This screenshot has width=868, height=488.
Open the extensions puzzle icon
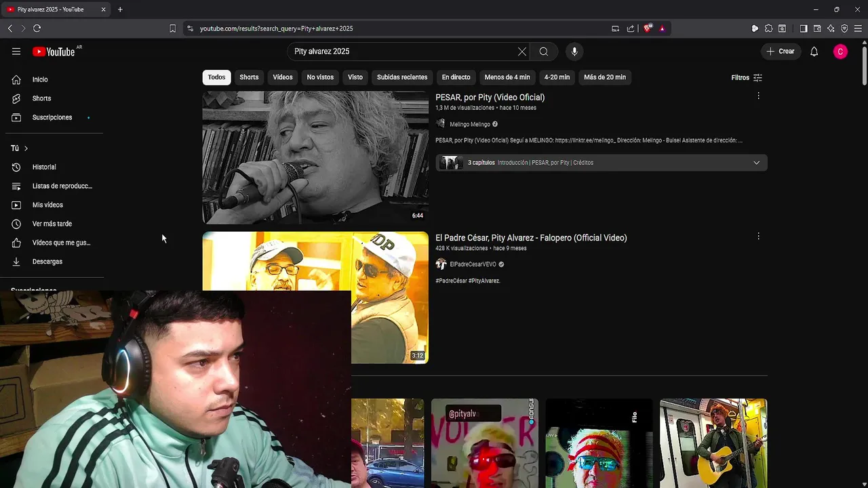[x=768, y=28]
